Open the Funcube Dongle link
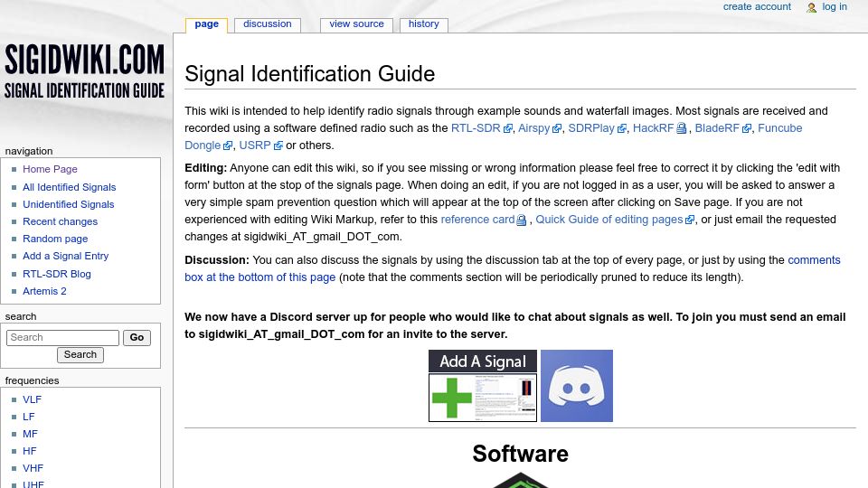Image resolution: width=868 pixels, height=488 pixels. click(x=779, y=127)
